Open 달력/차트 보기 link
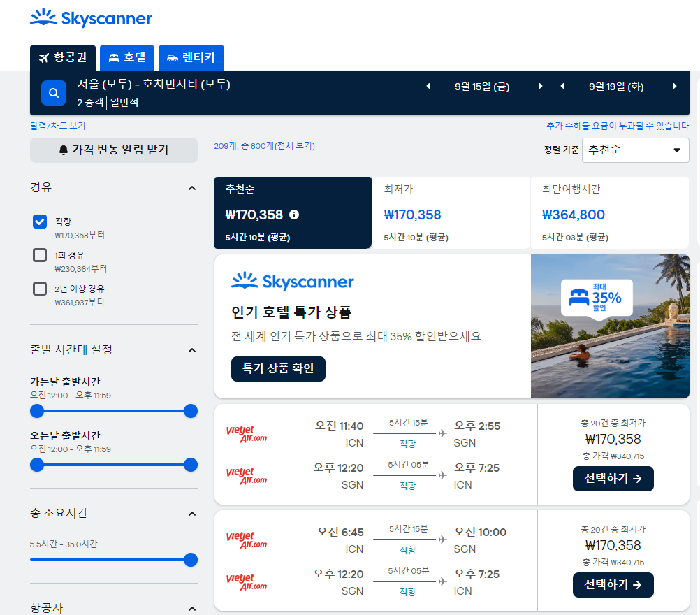The image size is (700, 615). [x=57, y=126]
